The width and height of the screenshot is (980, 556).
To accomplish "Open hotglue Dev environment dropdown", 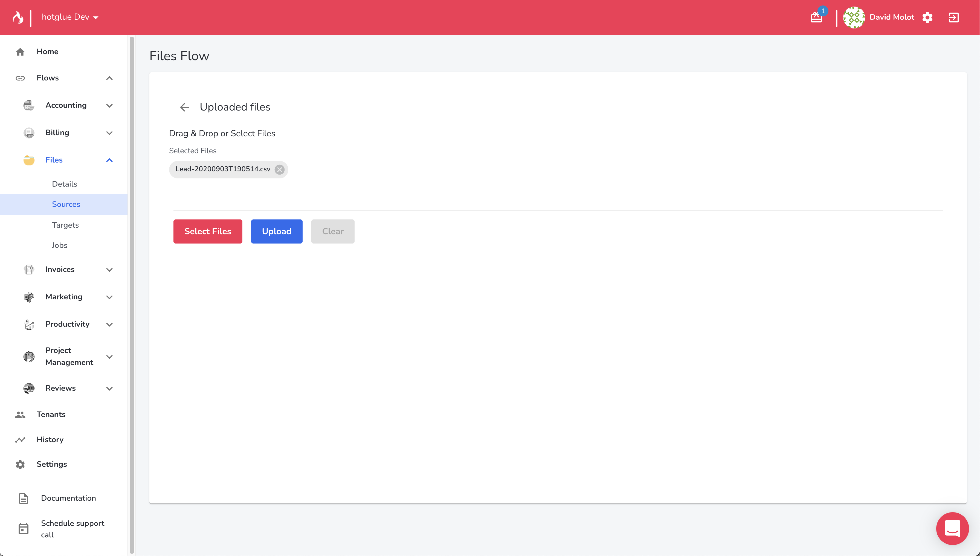I will [70, 17].
